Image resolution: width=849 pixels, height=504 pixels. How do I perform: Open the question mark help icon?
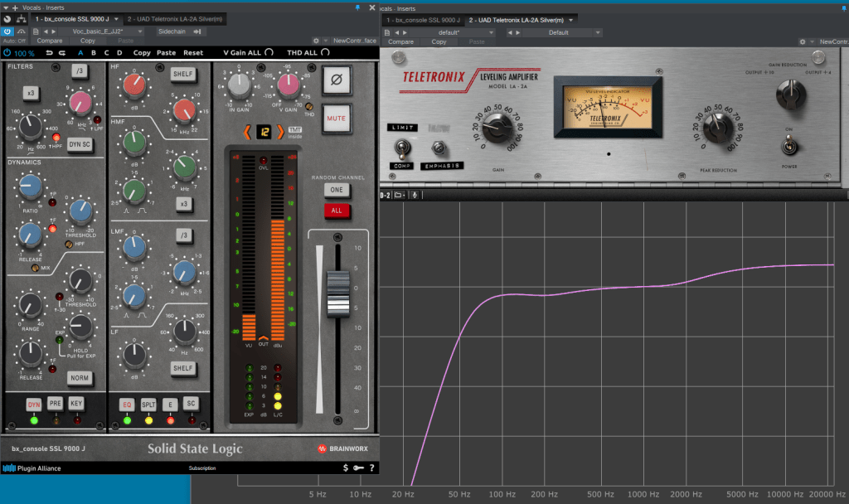point(371,468)
